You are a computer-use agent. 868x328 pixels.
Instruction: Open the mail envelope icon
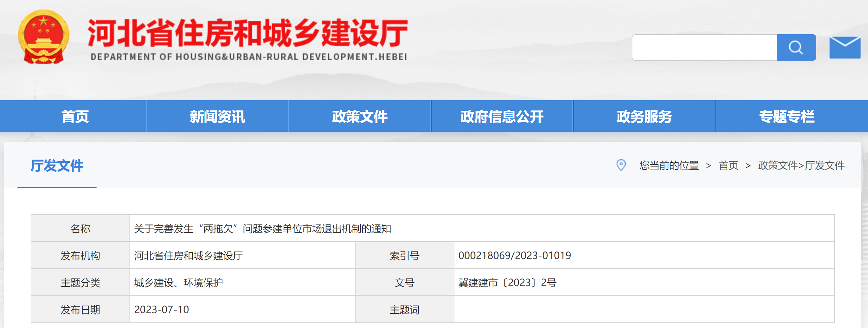click(845, 47)
